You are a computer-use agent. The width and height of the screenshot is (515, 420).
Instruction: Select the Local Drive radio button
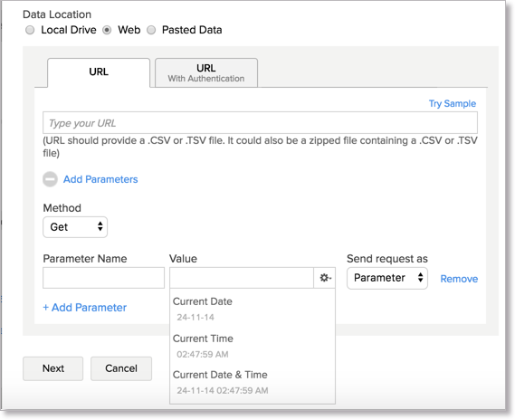(x=30, y=30)
